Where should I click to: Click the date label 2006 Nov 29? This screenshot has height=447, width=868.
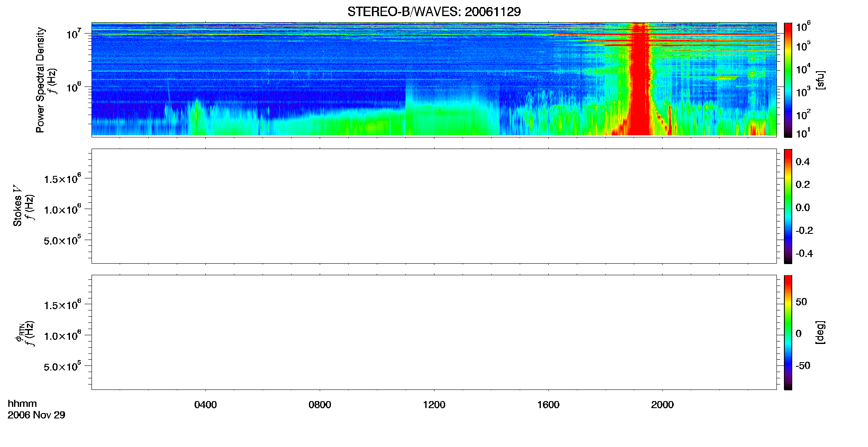point(36,415)
